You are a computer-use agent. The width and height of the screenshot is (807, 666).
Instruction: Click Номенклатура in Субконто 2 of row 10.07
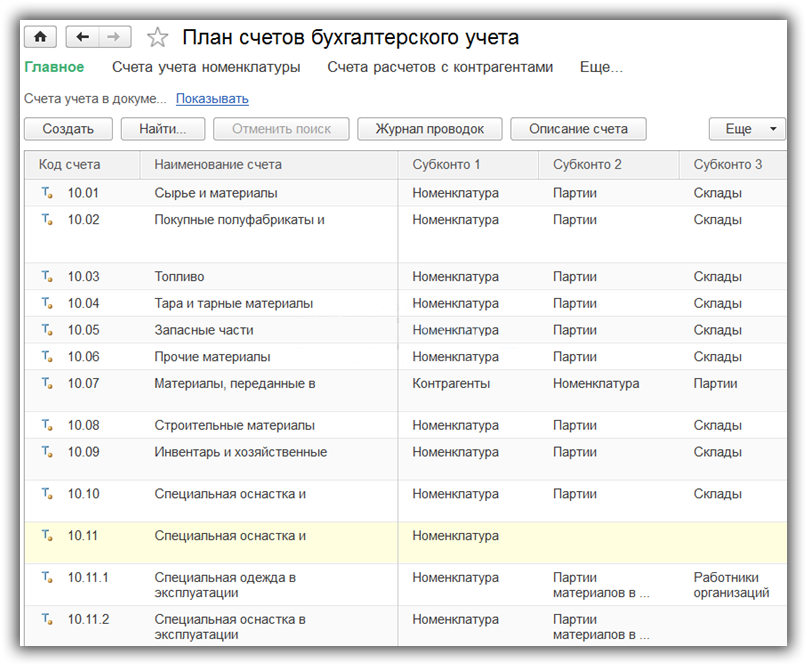596,383
